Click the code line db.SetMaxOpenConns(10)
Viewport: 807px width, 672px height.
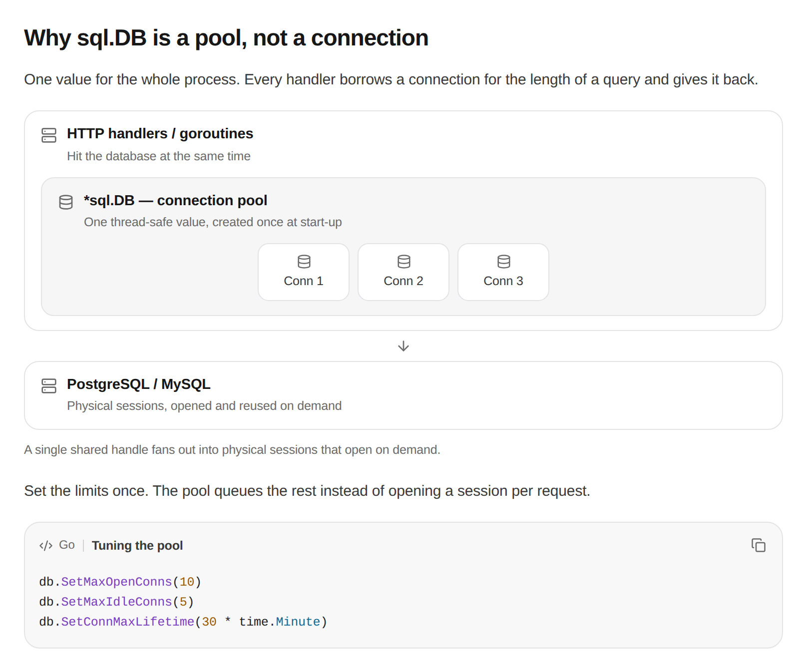120,582
